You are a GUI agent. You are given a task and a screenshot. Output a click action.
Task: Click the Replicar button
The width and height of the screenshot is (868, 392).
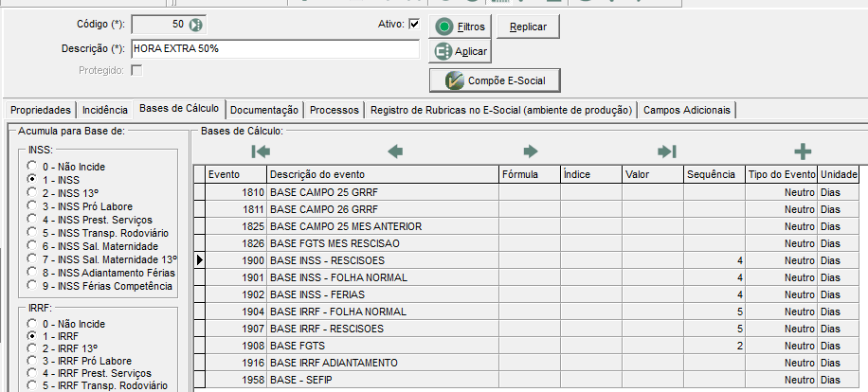click(528, 27)
